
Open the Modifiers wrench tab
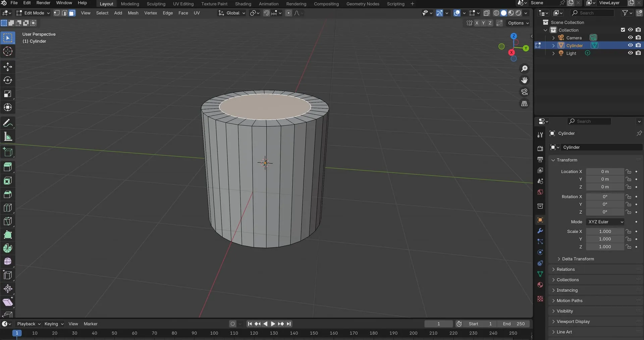(540, 231)
